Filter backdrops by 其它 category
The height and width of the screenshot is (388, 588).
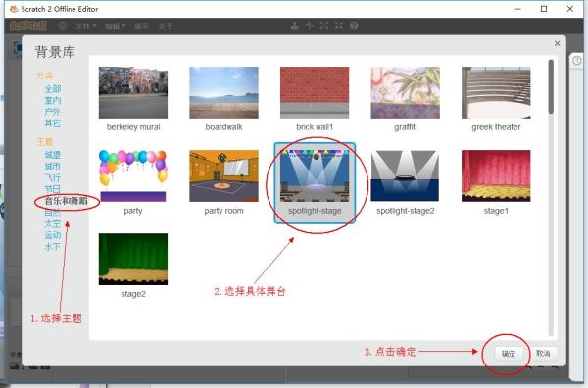(53, 122)
